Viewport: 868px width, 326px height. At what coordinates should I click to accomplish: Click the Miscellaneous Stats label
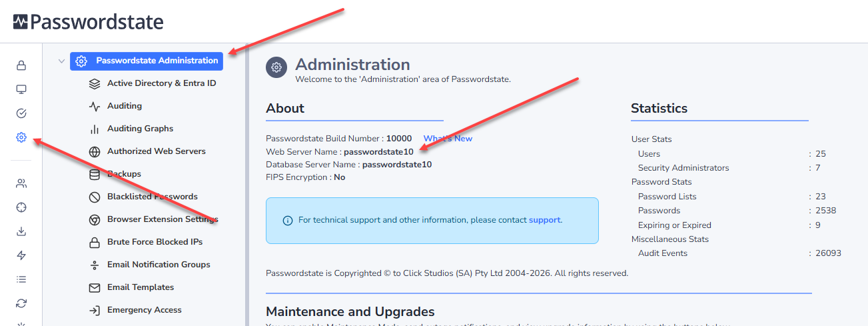(670, 239)
